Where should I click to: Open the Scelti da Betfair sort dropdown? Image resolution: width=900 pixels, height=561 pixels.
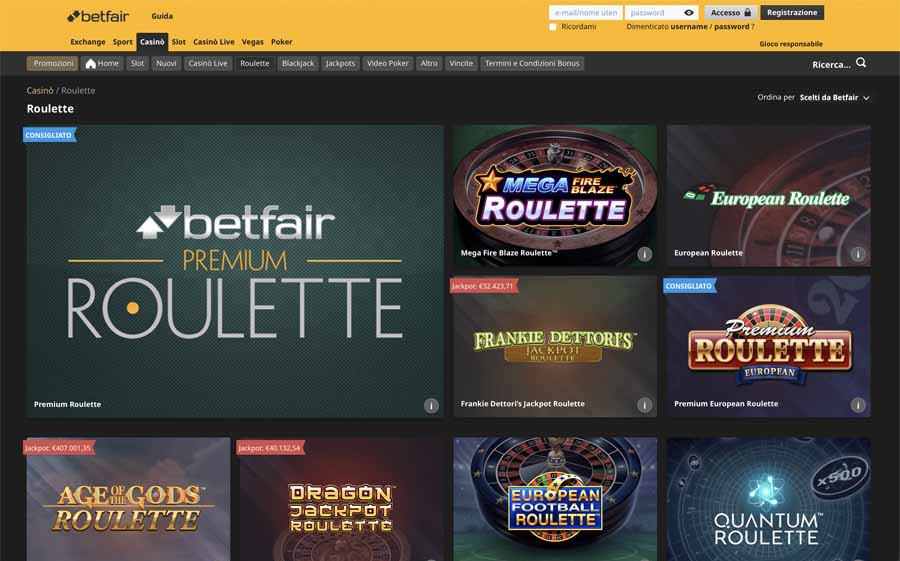point(835,98)
